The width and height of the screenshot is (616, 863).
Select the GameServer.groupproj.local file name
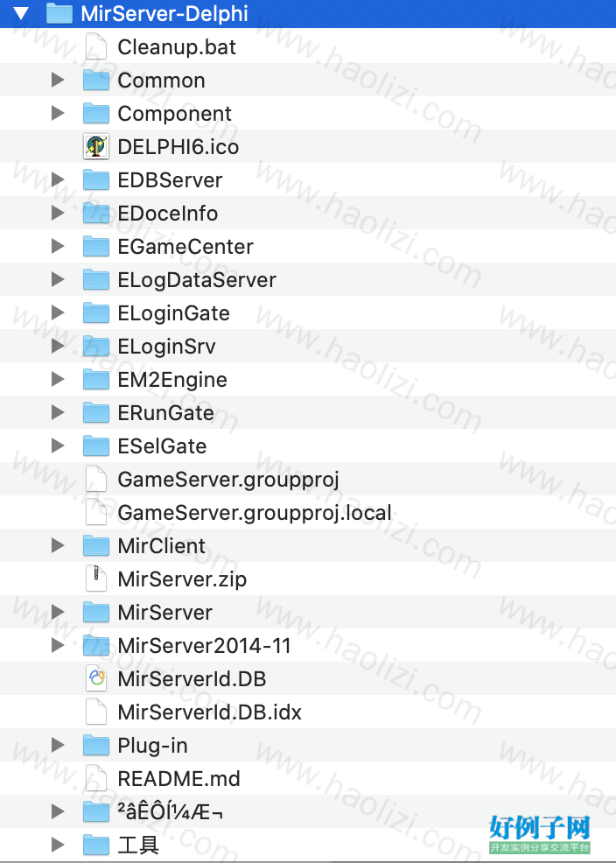pyautogui.click(x=255, y=512)
